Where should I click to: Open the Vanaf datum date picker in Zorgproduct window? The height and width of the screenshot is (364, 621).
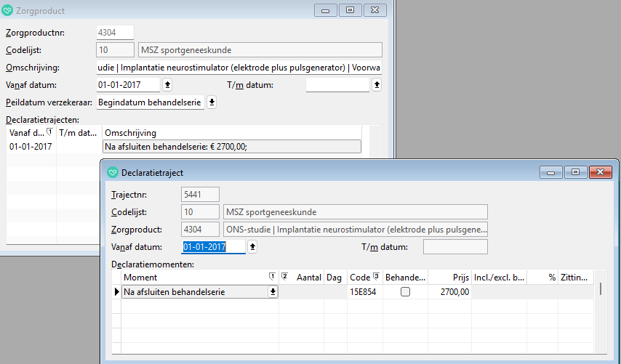coord(167,85)
